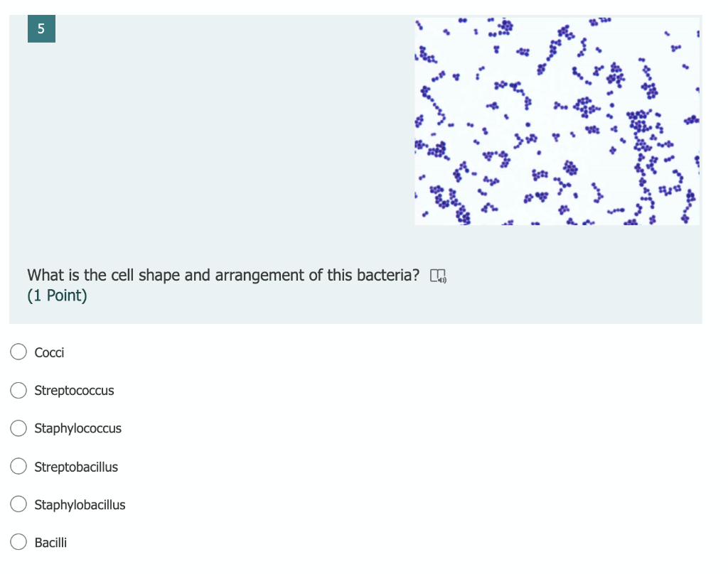The width and height of the screenshot is (728, 574).
Task: Open Immersive Reader icon beside the question
Action: coord(438,276)
